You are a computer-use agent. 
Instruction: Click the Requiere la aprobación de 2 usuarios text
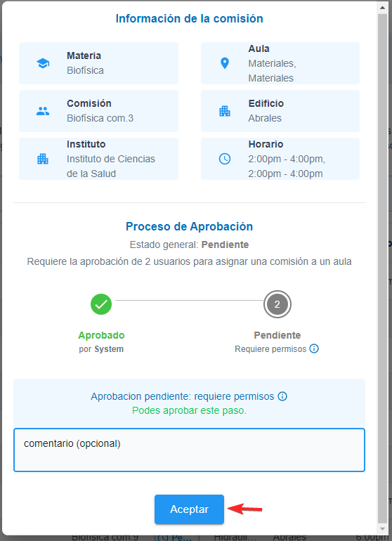click(x=189, y=261)
